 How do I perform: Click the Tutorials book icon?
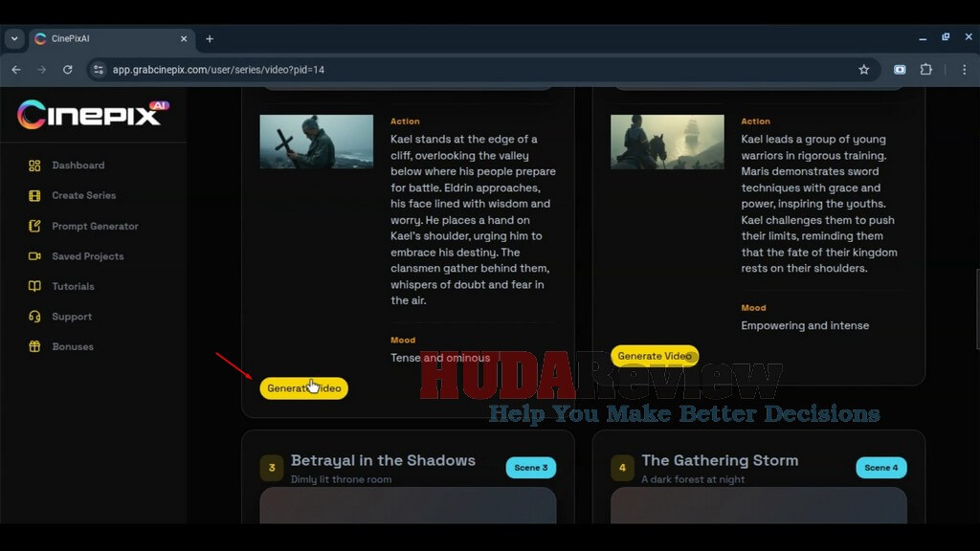pos(34,286)
